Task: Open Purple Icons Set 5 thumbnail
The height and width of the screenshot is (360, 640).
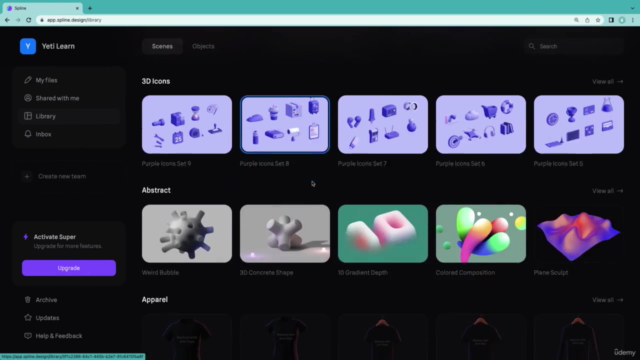Action: 579,124
